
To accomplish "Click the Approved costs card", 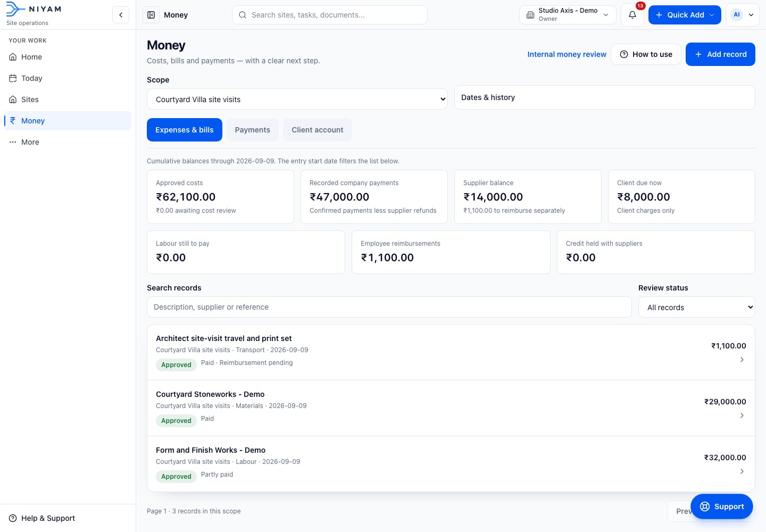I will point(220,197).
